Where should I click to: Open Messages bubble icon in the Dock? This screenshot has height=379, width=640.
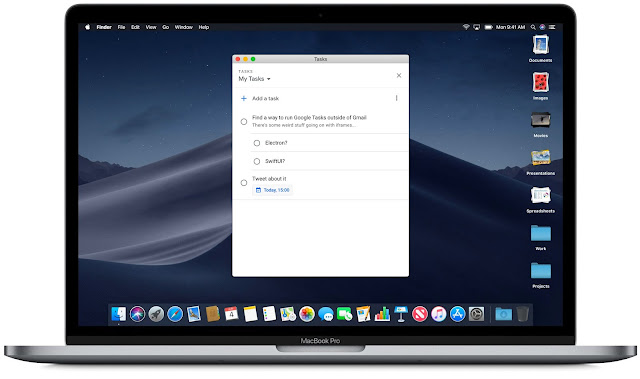326,314
